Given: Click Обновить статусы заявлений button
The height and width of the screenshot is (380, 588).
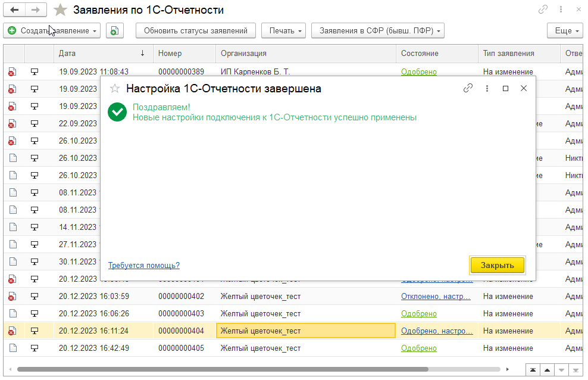Looking at the screenshot, I should pyautogui.click(x=196, y=31).
